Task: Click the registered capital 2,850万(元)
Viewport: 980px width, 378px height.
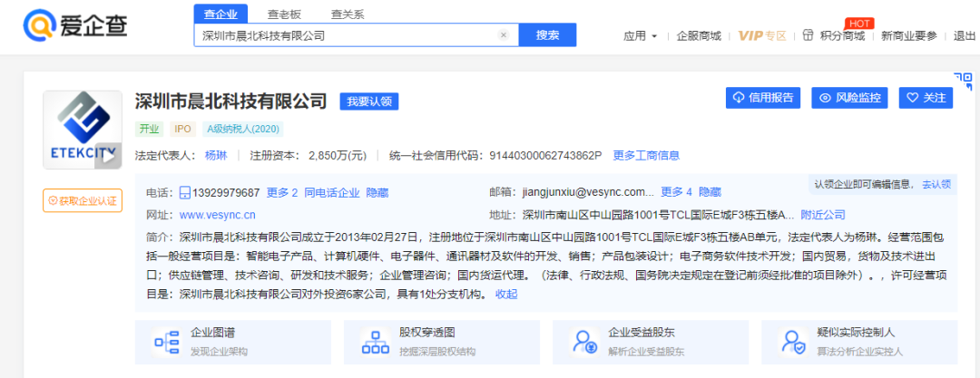Action: 337,156
